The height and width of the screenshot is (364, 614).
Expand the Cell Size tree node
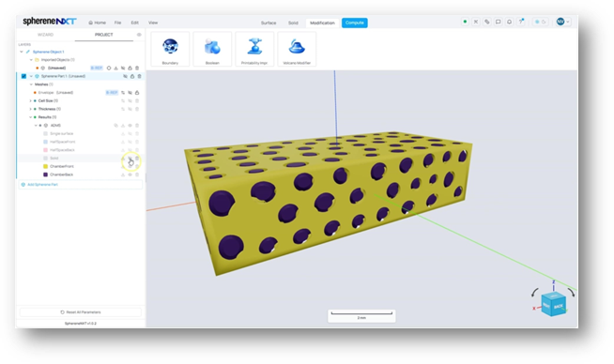(x=31, y=101)
